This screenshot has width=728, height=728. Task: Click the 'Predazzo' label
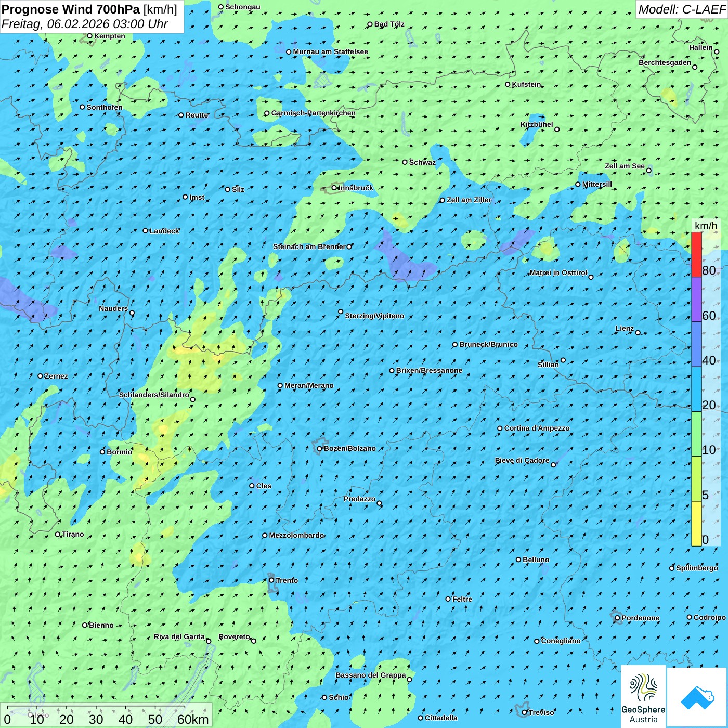click(x=359, y=499)
